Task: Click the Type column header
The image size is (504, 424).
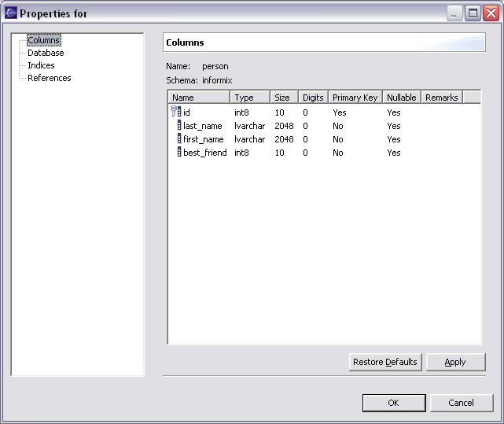Action: (x=250, y=98)
